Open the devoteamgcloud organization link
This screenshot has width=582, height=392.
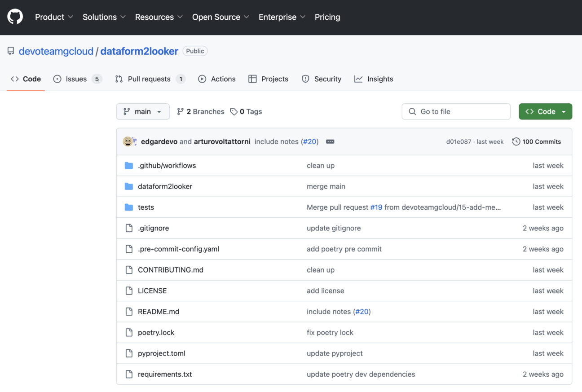[x=56, y=51]
